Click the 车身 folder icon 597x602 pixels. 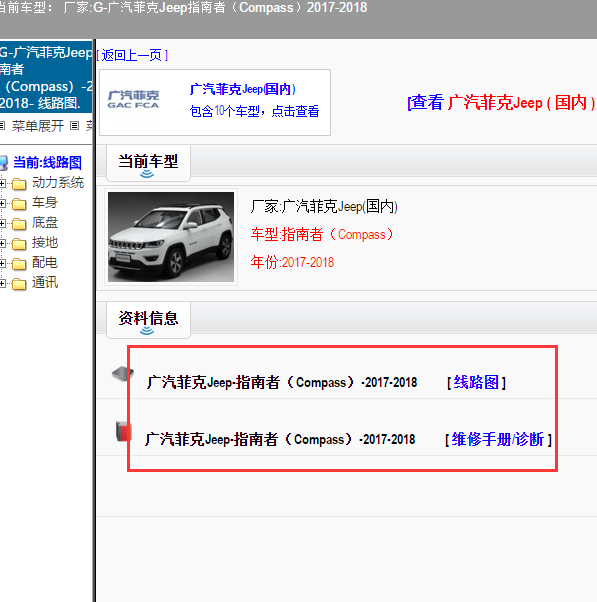click(19, 204)
